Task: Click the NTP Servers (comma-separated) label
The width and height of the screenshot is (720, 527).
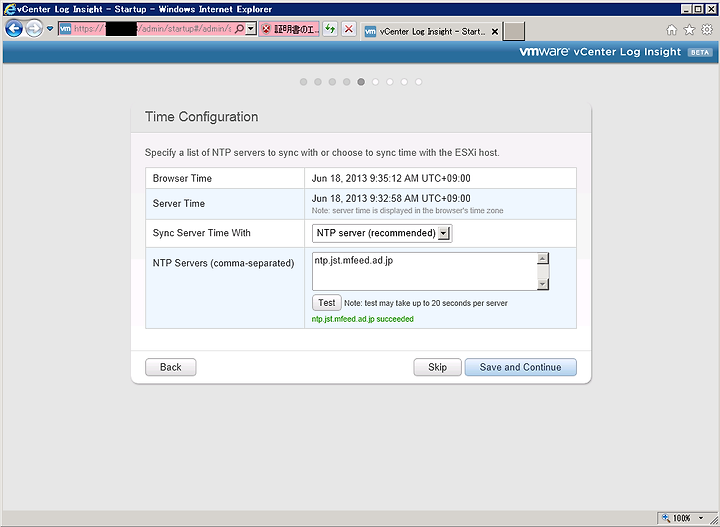Action: [x=224, y=264]
